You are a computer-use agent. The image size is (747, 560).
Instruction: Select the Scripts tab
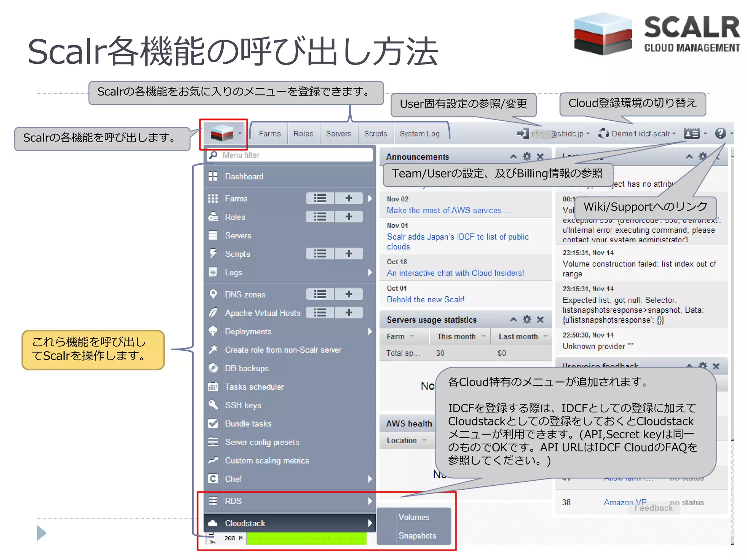375,133
